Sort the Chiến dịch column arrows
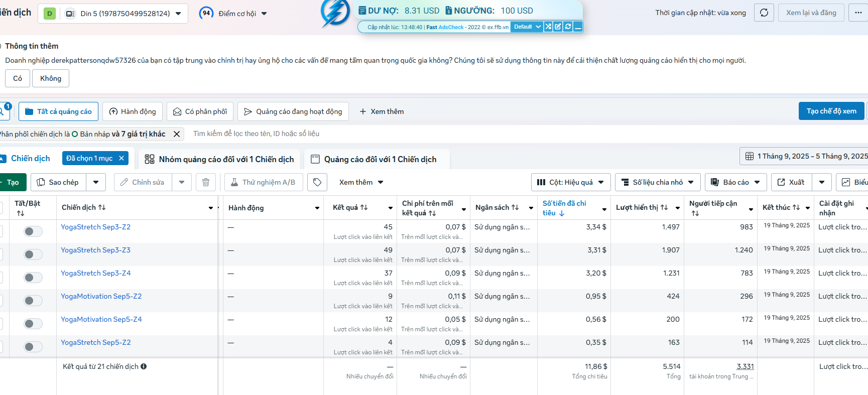 (102, 207)
